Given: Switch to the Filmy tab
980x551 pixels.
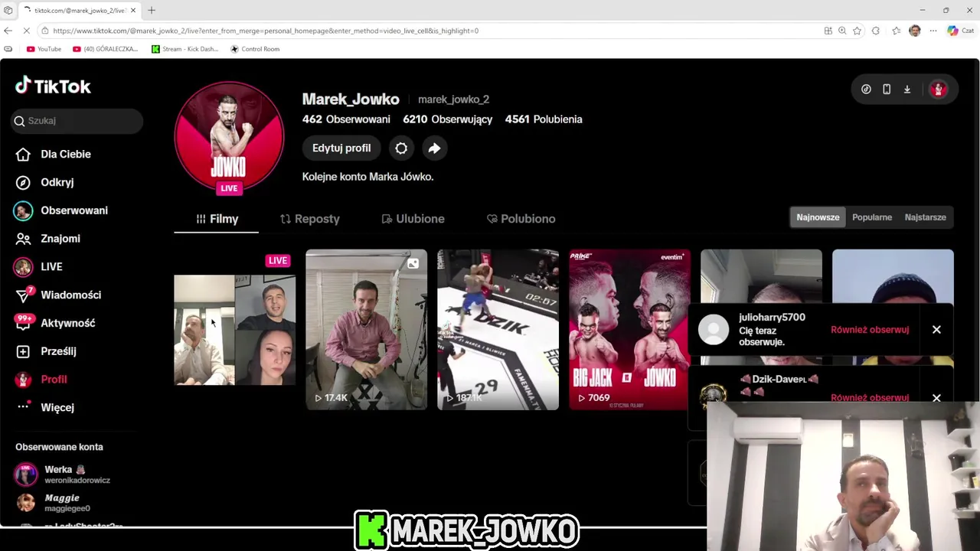Looking at the screenshot, I should pyautogui.click(x=217, y=219).
